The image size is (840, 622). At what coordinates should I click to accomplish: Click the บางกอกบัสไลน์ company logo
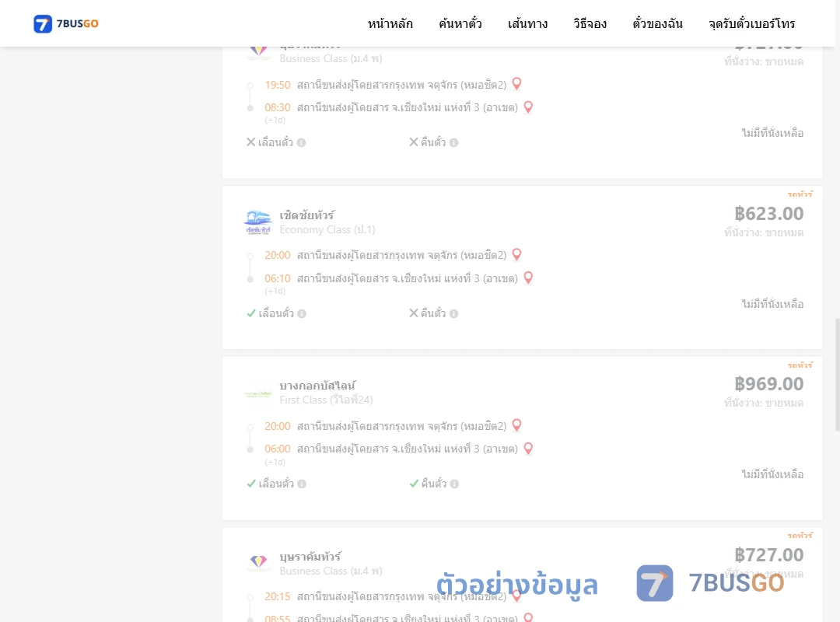(x=257, y=393)
